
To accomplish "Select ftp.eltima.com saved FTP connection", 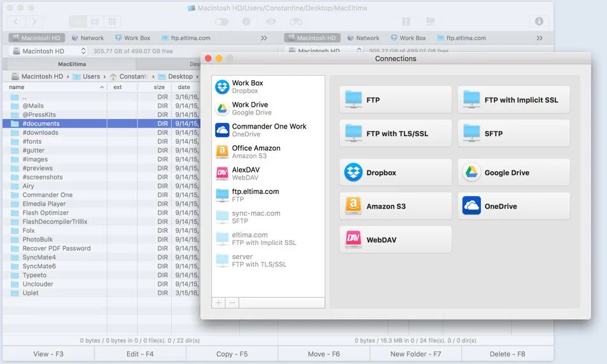I will tap(268, 195).
